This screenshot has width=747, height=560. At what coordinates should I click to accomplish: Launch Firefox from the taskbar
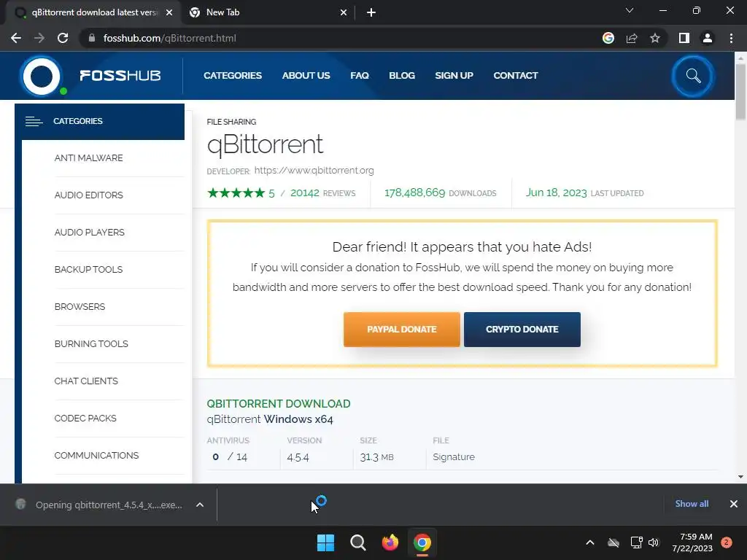[390, 542]
